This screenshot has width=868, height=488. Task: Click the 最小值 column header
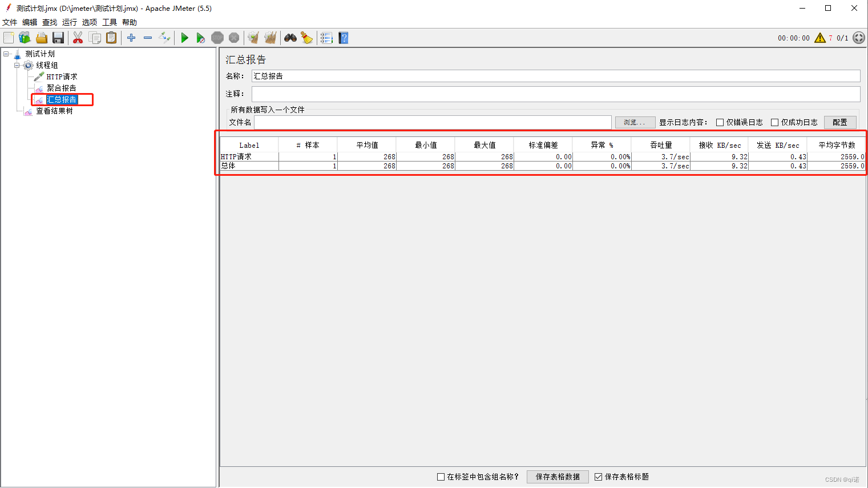point(426,145)
